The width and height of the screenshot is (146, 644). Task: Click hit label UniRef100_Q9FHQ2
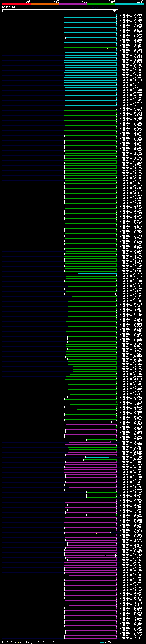point(131,65)
